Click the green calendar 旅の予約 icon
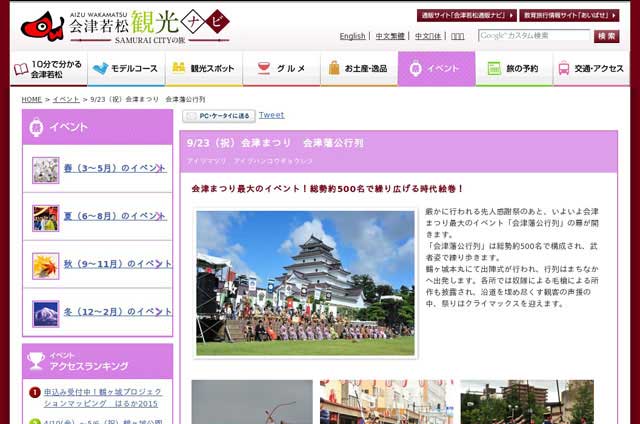 (x=494, y=68)
